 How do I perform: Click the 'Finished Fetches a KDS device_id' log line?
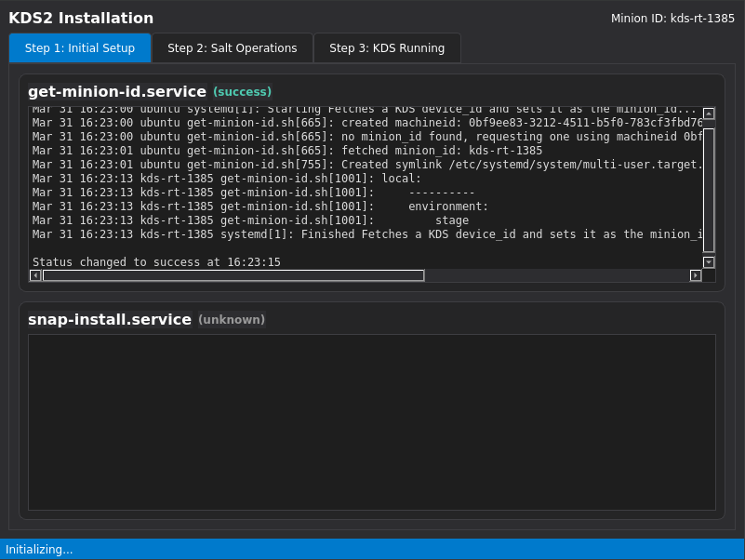click(367, 234)
